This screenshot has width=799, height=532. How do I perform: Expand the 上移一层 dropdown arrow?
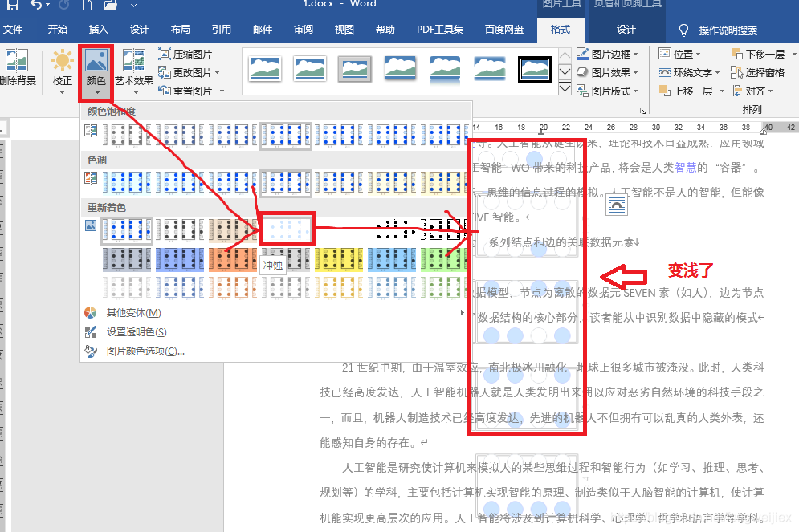(x=722, y=91)
